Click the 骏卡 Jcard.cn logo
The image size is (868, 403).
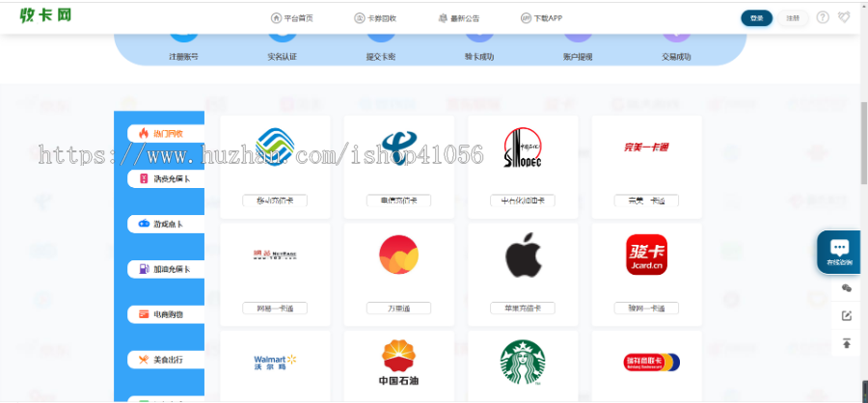coord(646,255)
